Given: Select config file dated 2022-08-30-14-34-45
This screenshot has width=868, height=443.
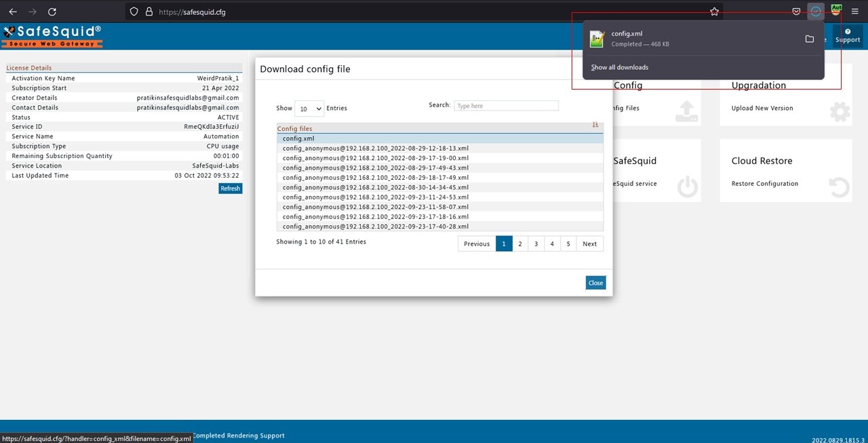Looking at the screenshot, I should coord(439,187).
